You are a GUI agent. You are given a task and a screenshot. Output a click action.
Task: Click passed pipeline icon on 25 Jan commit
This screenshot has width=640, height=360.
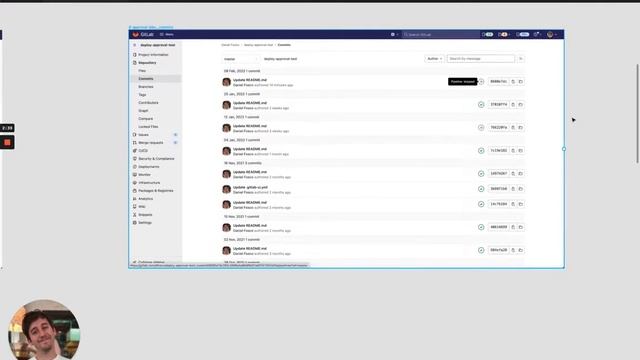tap(481, 105)
